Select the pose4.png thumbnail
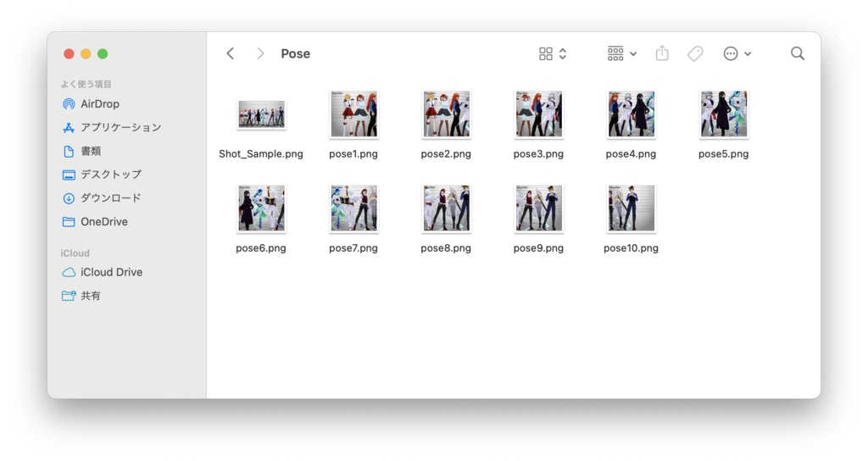868x461 pixels. pos(631,114)
